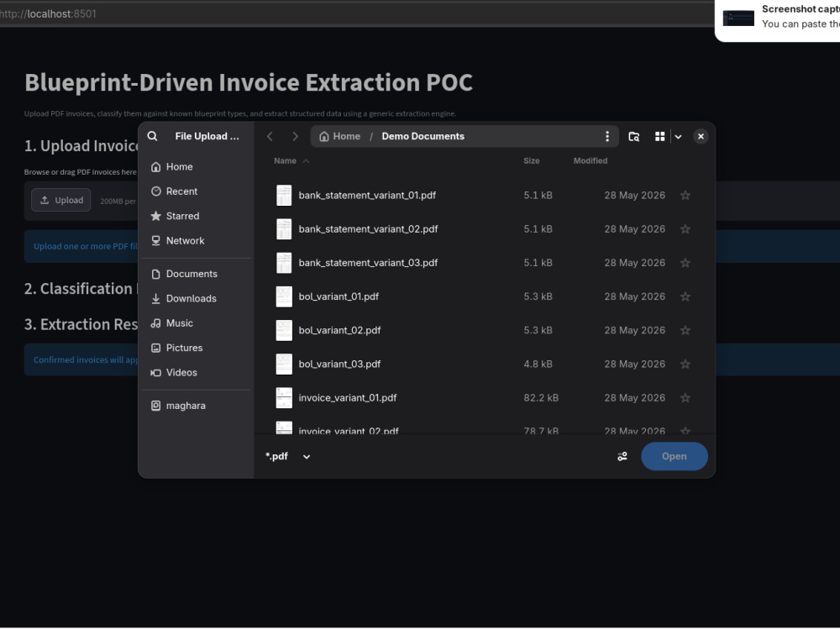Open Videos in the sidebar
The image size is (840, 629).
tap(196, 372)
